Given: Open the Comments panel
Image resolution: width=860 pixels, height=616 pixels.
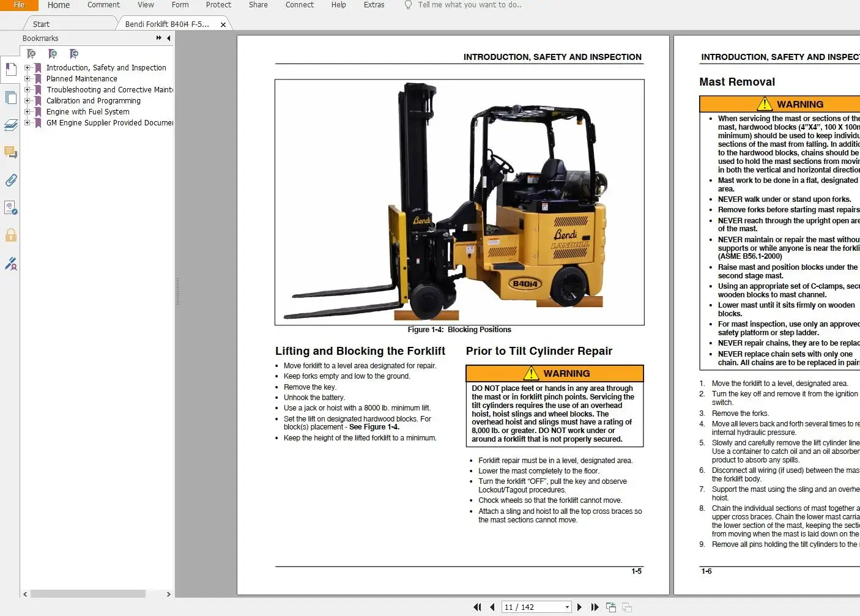Looking at the screenshot, I should [x=10, y=152].
